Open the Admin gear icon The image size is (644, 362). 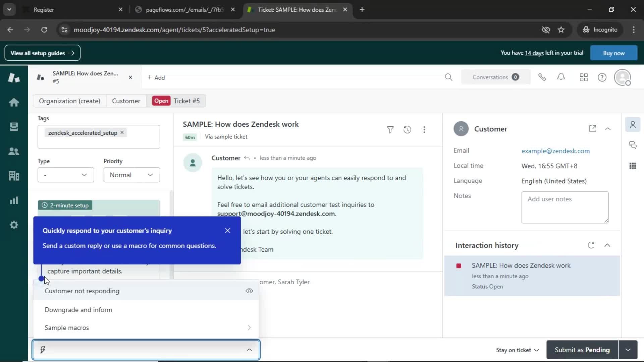pyautogui.click(x=14, y=225)
